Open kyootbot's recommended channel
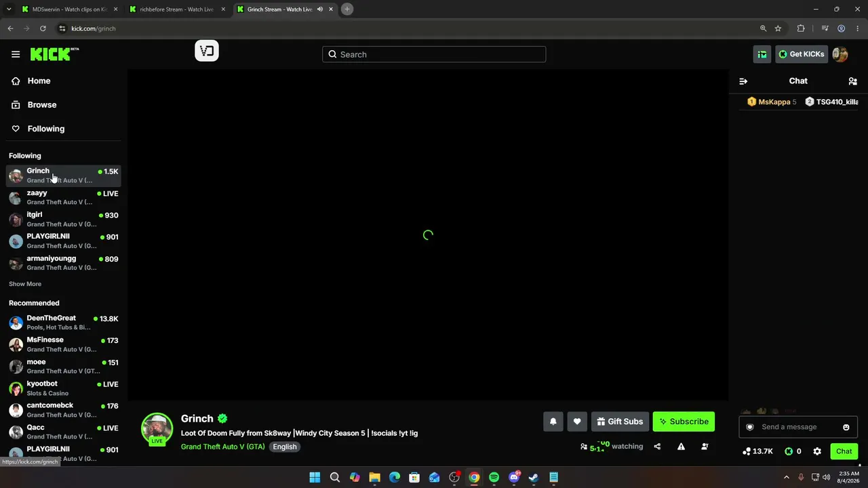868x488 pixels. [x=64, y=388]
